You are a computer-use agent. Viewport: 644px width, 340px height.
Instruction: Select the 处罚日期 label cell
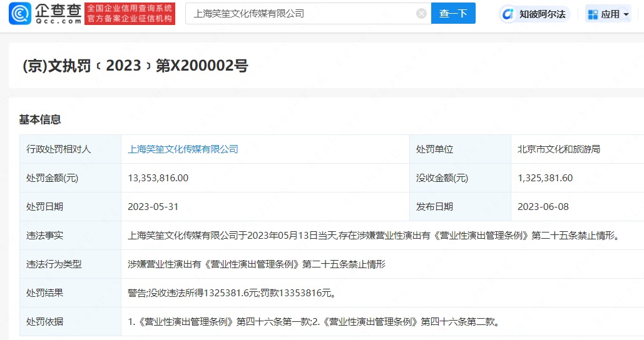point(70,206)
